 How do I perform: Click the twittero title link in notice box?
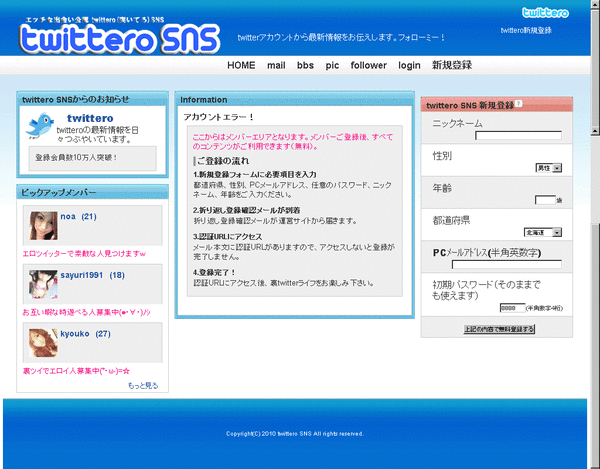(90, 118)
